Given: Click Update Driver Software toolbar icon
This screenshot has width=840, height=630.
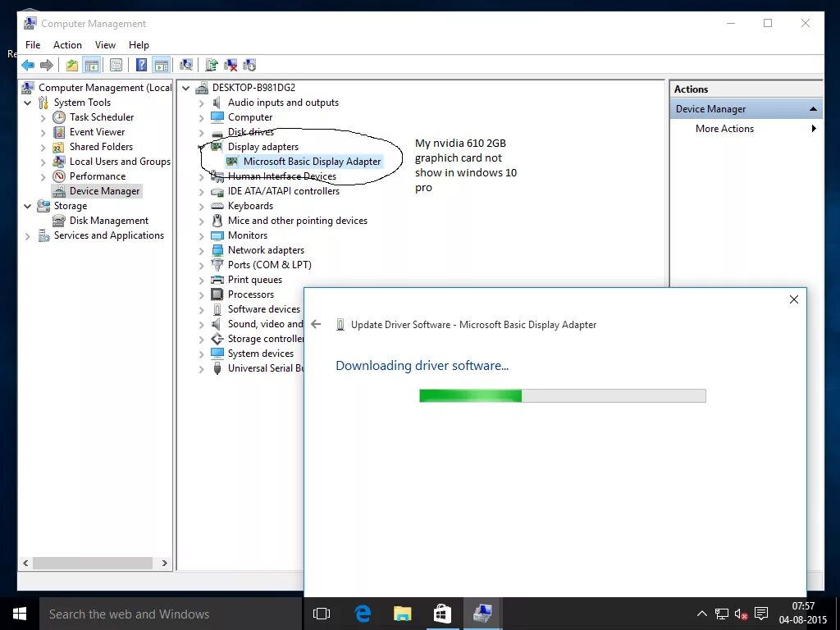Looking at the screenshot, I should [212, 66].
